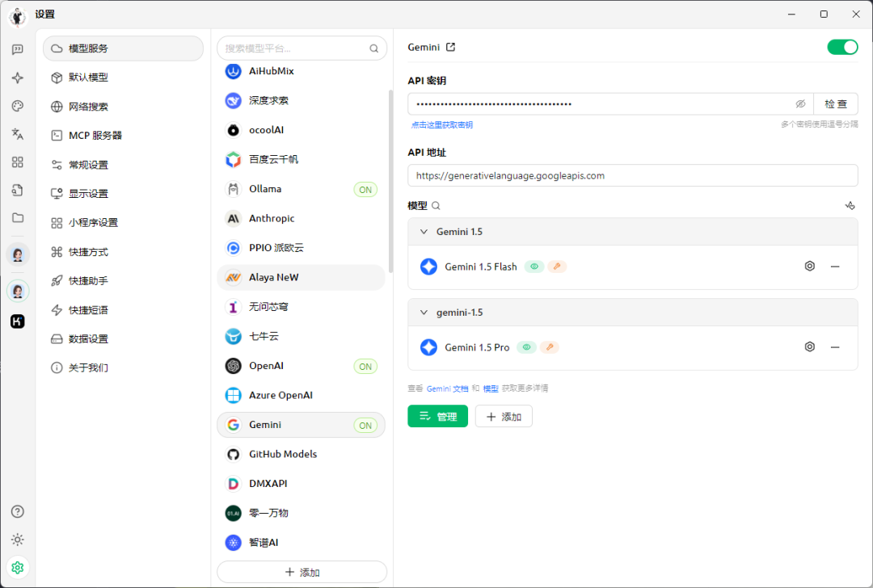873x588 pixels.
Task: Show the API key with eye icon
Action: (800, 104)
